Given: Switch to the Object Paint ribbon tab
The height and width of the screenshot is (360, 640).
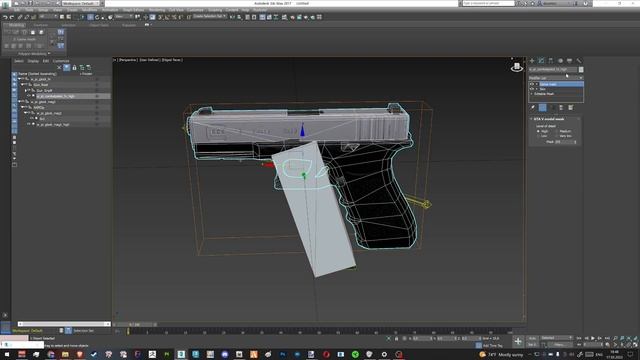Looking at the screenshot, I should 99,25.
